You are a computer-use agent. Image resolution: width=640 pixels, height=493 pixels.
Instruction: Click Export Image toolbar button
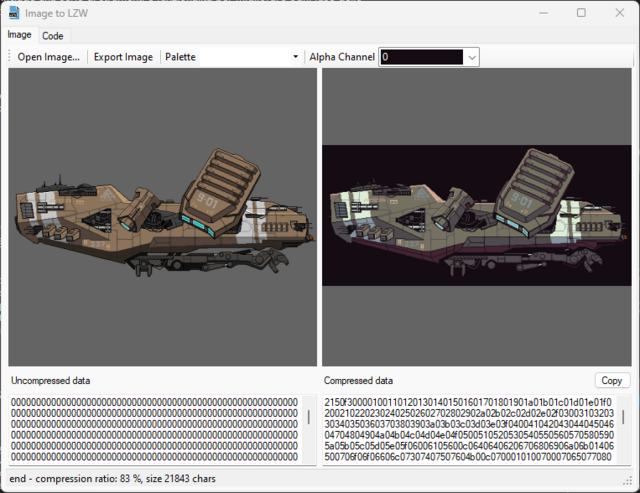tap(123, 57)
